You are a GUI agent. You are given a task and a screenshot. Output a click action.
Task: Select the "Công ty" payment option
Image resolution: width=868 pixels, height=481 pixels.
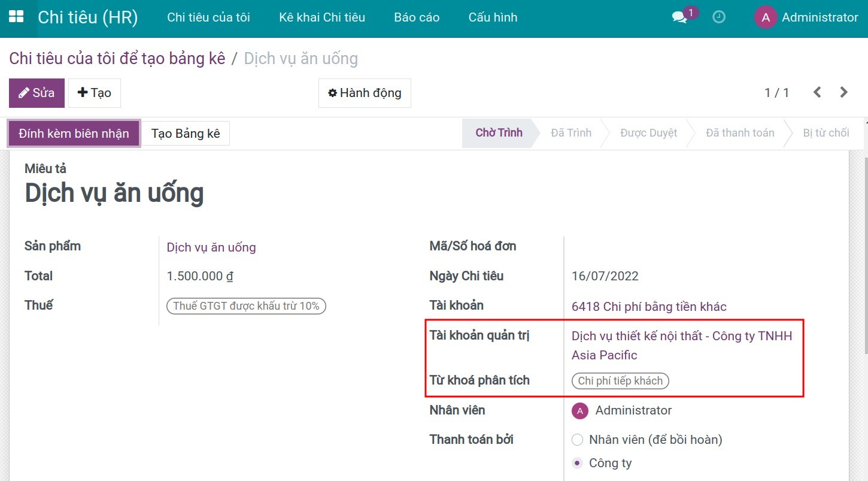pyautogui.click(x=576, y=462)
